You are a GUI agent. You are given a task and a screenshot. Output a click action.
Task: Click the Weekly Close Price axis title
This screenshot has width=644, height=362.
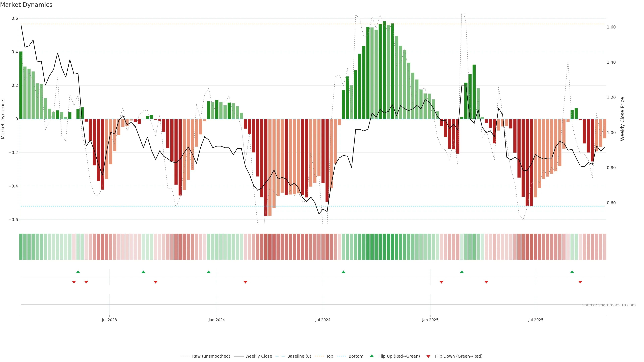[622, 119]
